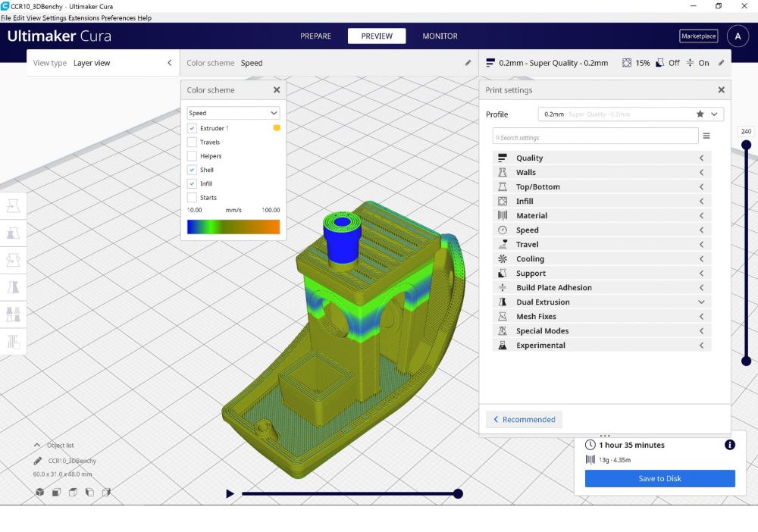
Task: Select the Mirror tool in left toolbar
Action: 13,287
